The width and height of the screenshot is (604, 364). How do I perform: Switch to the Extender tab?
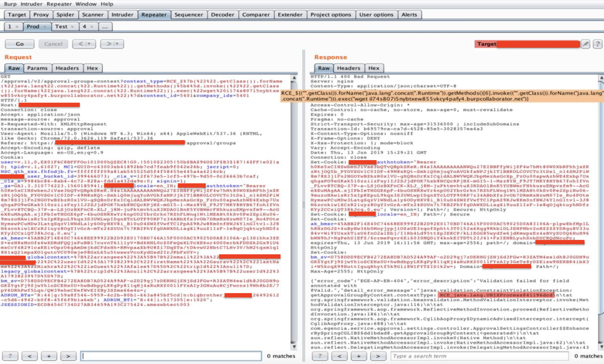pos(290,15)
